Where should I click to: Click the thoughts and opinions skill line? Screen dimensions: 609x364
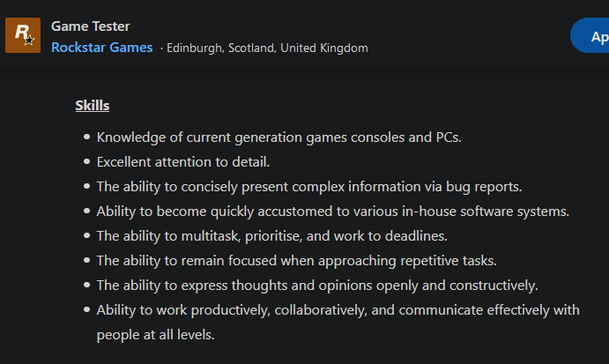point(317,286)
